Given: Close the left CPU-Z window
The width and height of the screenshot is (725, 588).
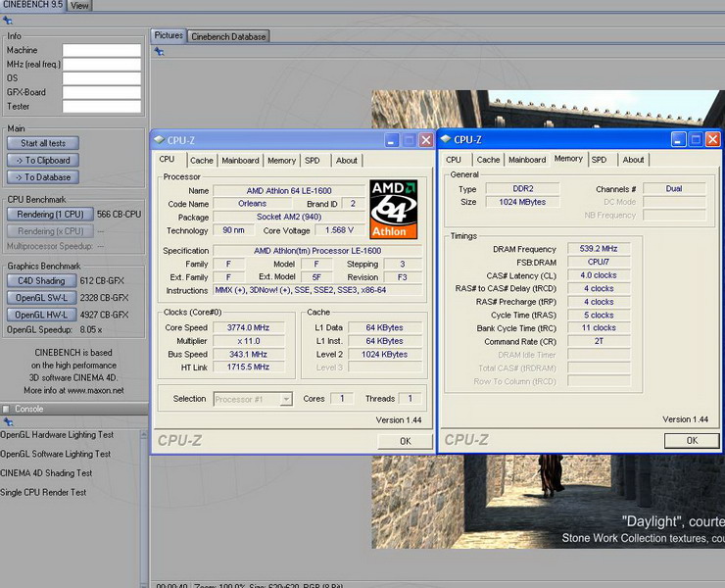Looking at the screenshot, I should (426, 140).
